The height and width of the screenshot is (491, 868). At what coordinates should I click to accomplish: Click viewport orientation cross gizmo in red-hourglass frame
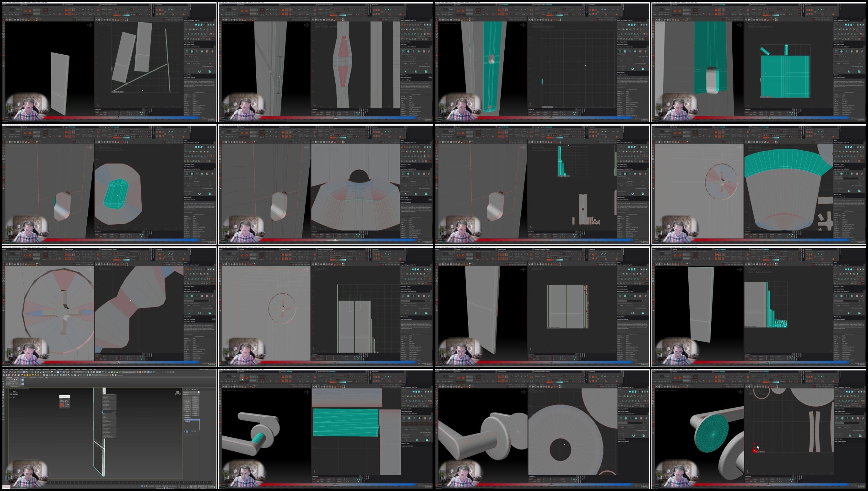(x=306, y=25)
